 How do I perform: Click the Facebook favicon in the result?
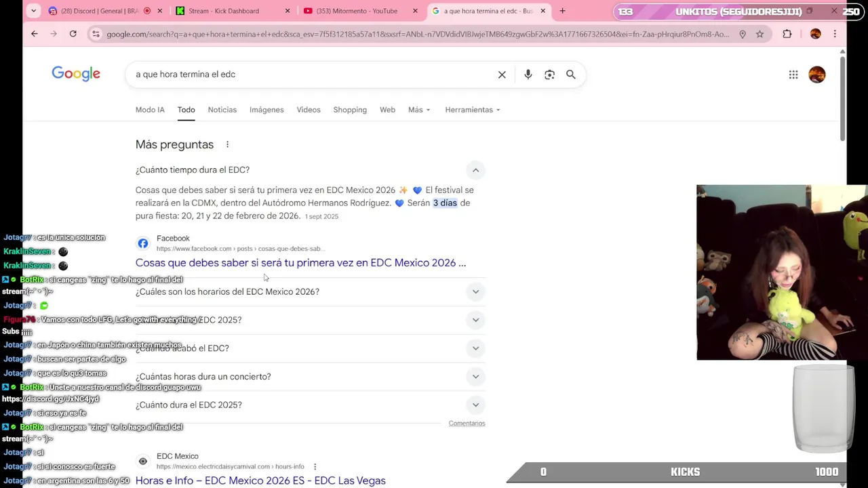[x=142, y=243]
